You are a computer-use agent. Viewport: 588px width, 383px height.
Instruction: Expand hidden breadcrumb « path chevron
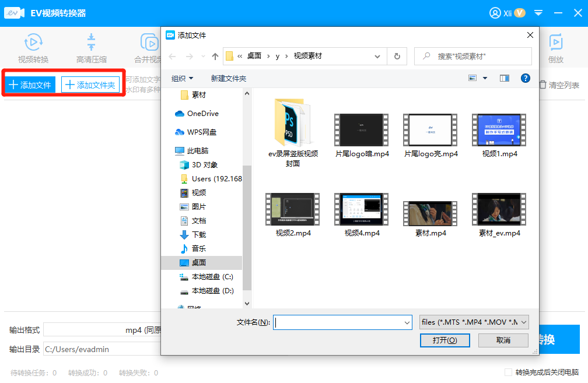[x=240, y=56]
